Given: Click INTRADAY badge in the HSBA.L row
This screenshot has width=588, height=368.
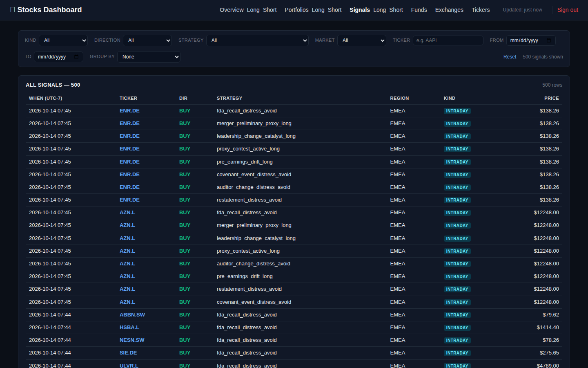Looking at the screenshot, I should pyautogui.click(x=457, y=328).
